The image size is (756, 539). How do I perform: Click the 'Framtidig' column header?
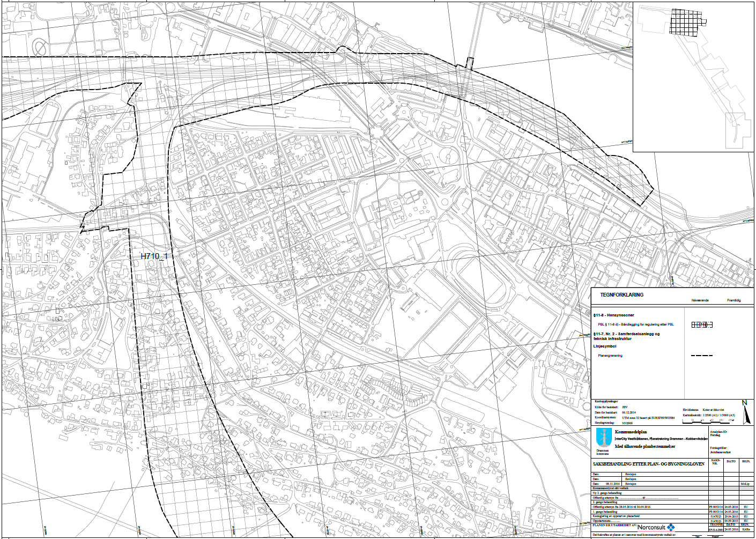pyautogui.click(x=734, y=300)
